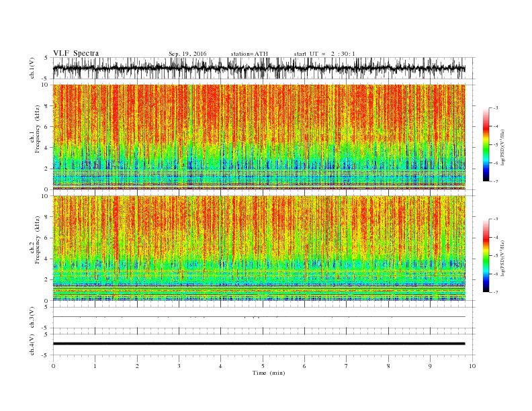Click the "10" tick on the Time axis

click(472, 366)
